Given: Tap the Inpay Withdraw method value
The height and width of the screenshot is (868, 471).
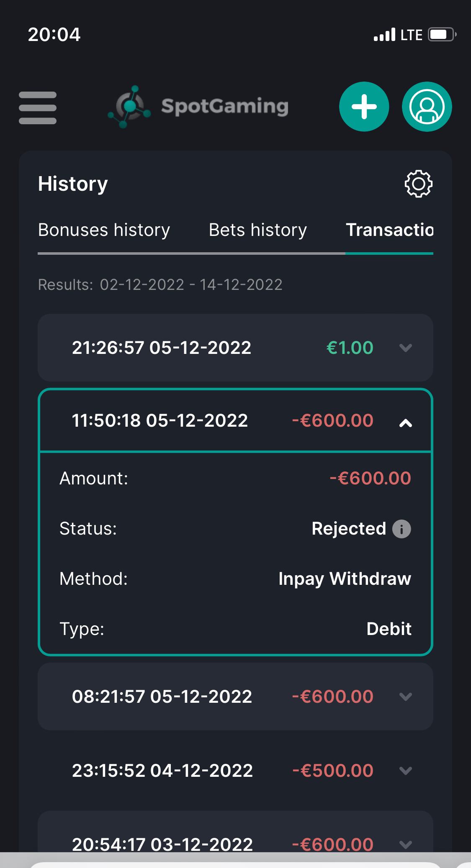Looking at the screenshot, I should (x=345, y=579).
